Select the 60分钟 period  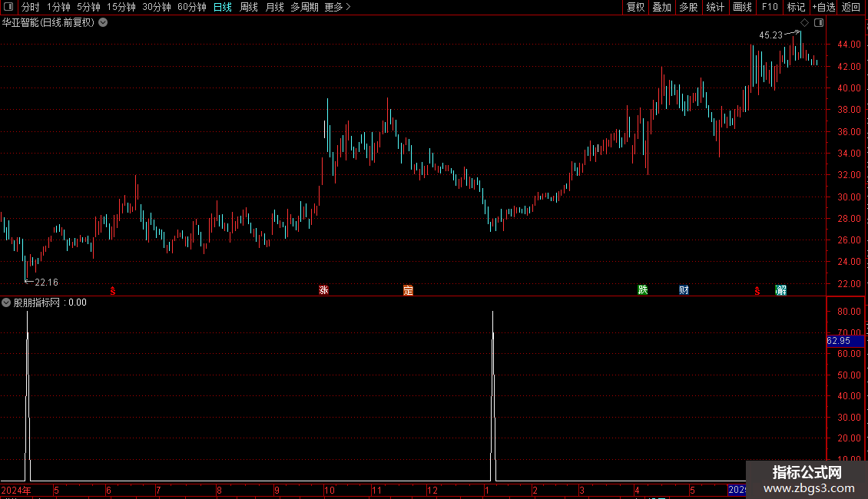pos(192,7)
